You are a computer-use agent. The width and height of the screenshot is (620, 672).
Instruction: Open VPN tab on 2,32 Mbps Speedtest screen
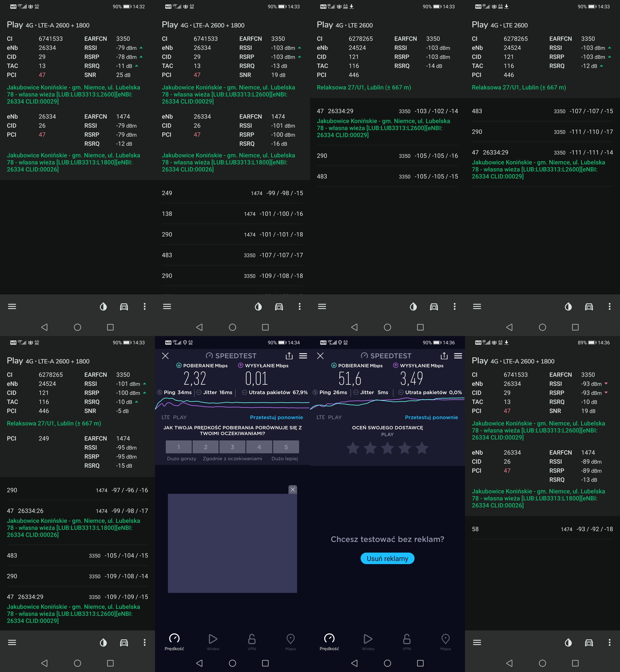252,642
